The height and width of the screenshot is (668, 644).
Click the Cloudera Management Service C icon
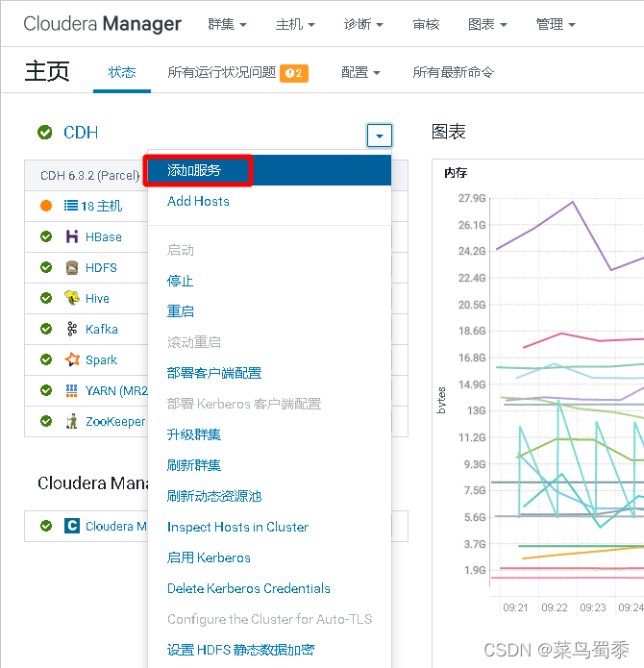point(72,526)
